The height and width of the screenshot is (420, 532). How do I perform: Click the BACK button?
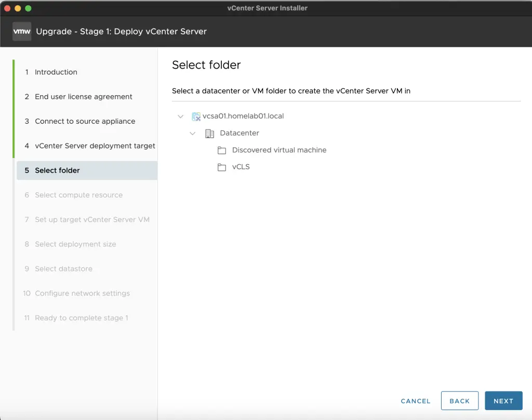459,401
